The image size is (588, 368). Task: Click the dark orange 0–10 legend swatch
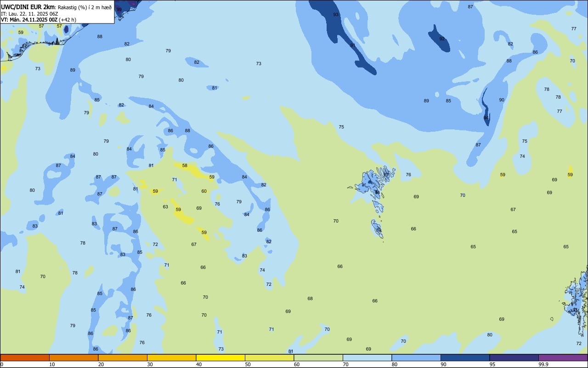click(x=25, y=357)
